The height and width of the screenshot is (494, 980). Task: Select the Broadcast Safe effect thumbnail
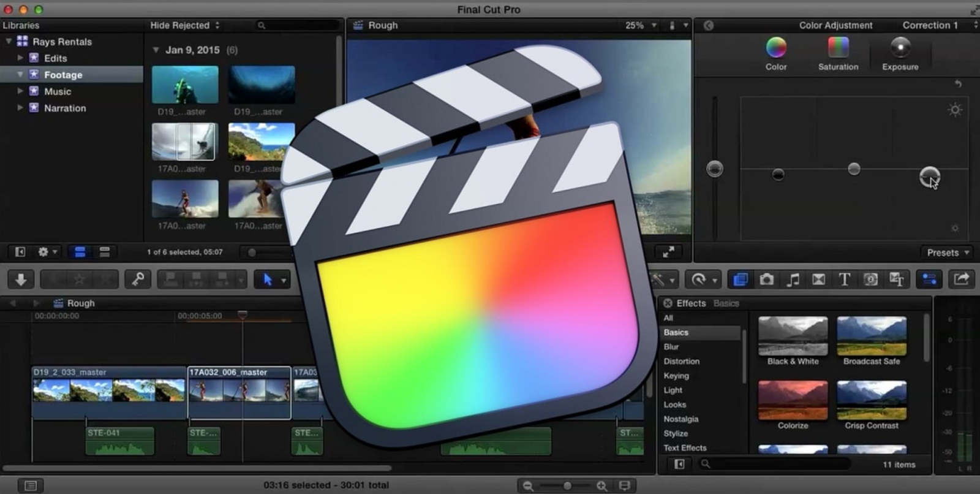click(872, 336)
